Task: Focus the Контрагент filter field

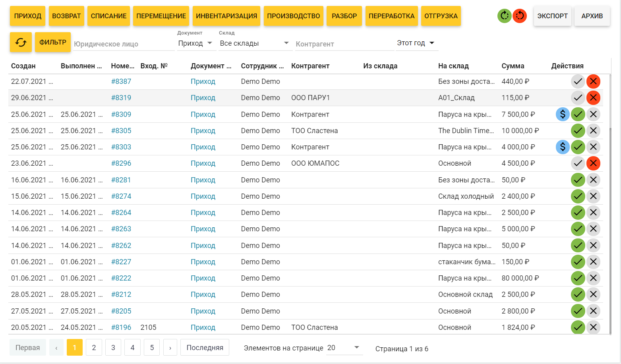Action: pos(344,44)
